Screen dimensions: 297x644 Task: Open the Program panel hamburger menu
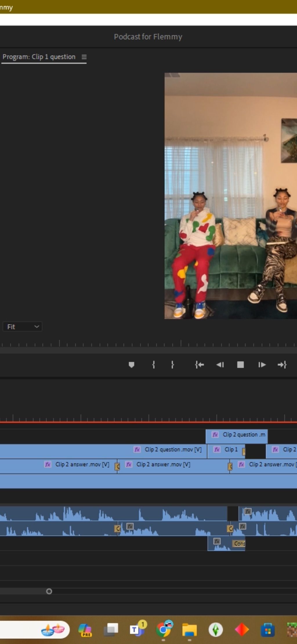[x=84, y=57]
